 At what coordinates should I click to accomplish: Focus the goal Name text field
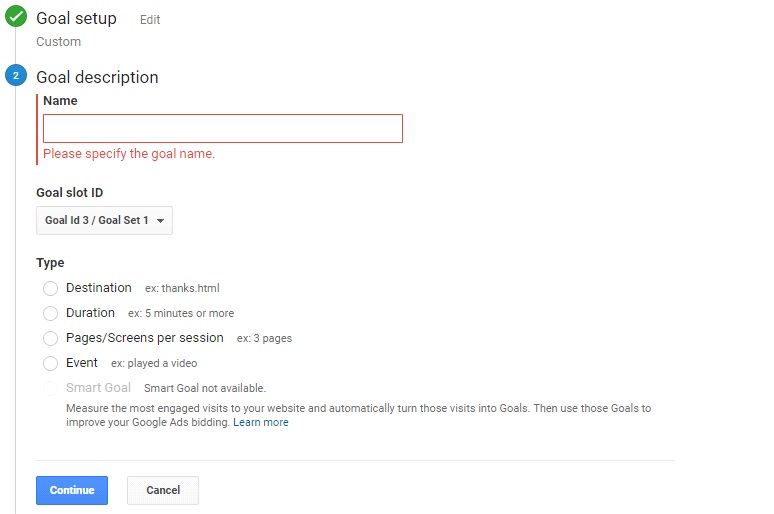point(223,128)
